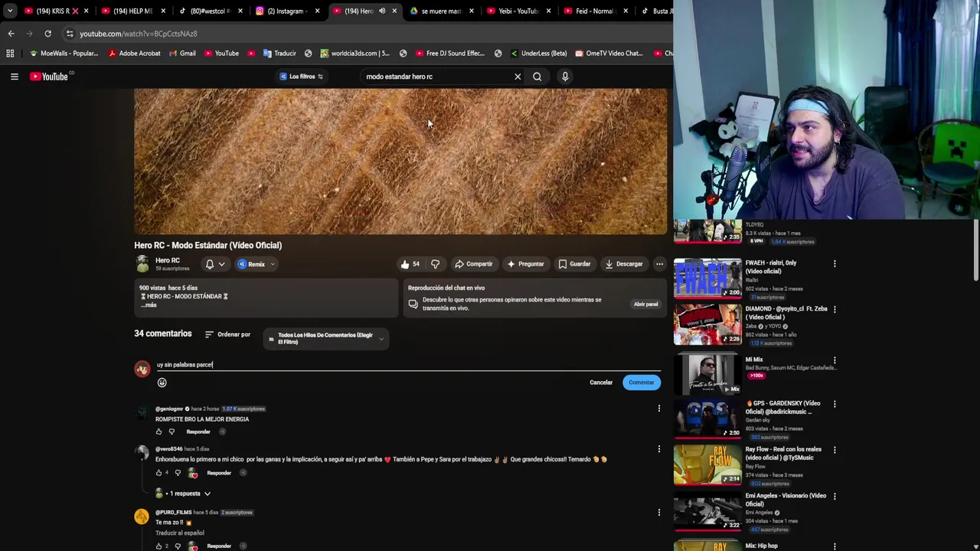Open options for DIAMOND suggested video
The image size is (980, 551).
[x=835, y=310]
